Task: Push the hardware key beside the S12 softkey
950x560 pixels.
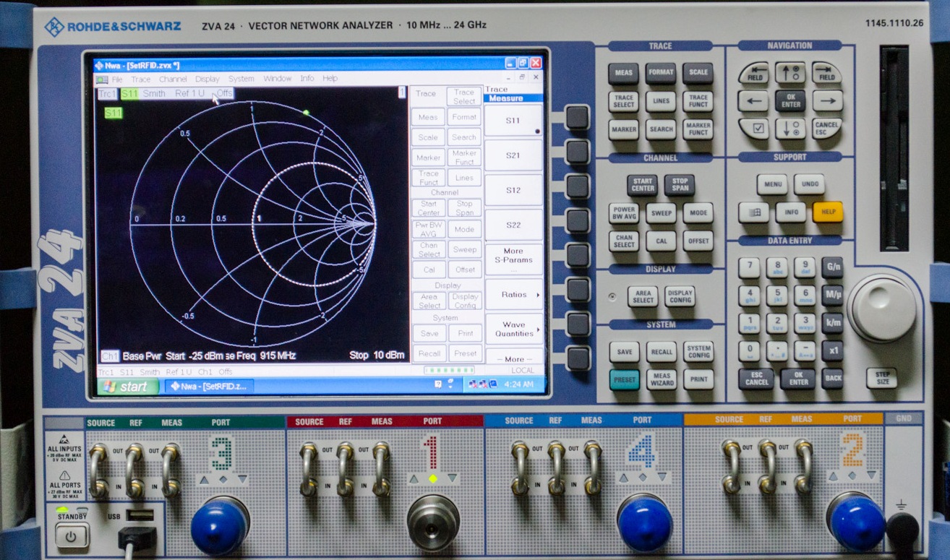Action: pyautogui.click(x=577, y=187)
